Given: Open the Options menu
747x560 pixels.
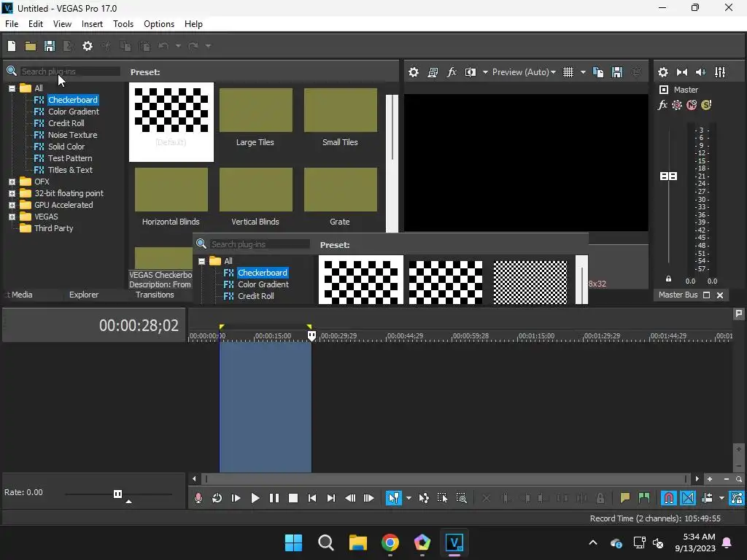Looking at the screenshot, I should pyautogui.click(x=159, y=24).
